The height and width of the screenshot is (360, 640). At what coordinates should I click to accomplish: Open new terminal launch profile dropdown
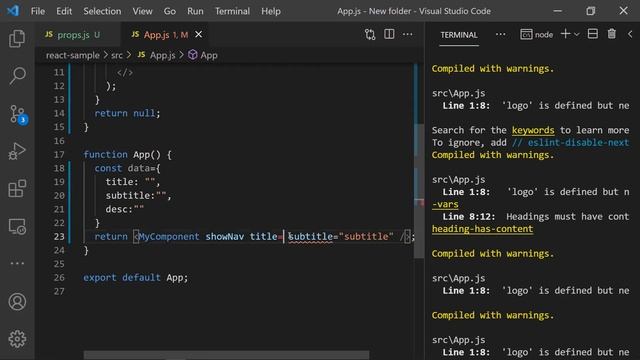(x=576, y=34)
